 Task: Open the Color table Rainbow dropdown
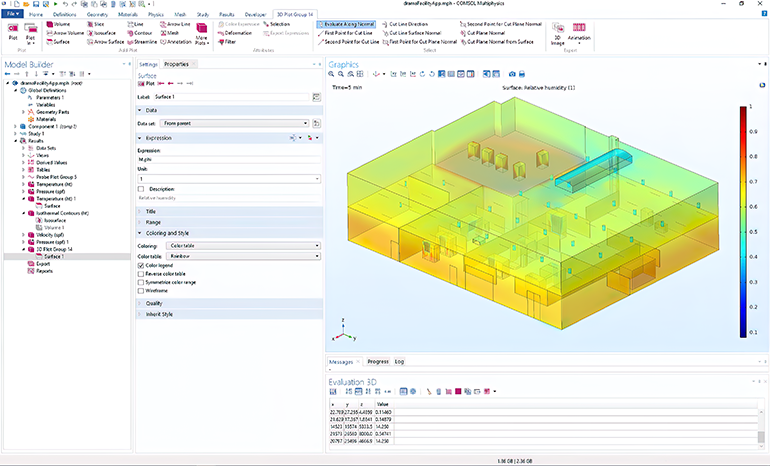click(241, 256)
